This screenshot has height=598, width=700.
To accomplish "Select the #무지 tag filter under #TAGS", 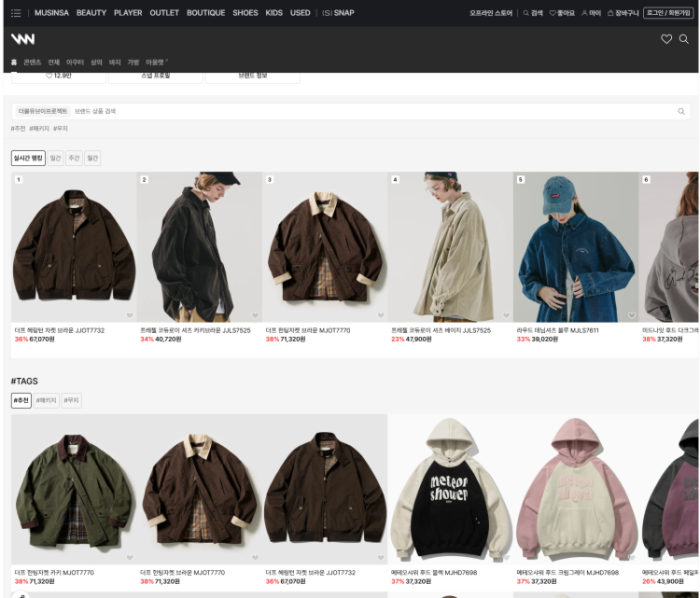I will click(x=72, y=400).
